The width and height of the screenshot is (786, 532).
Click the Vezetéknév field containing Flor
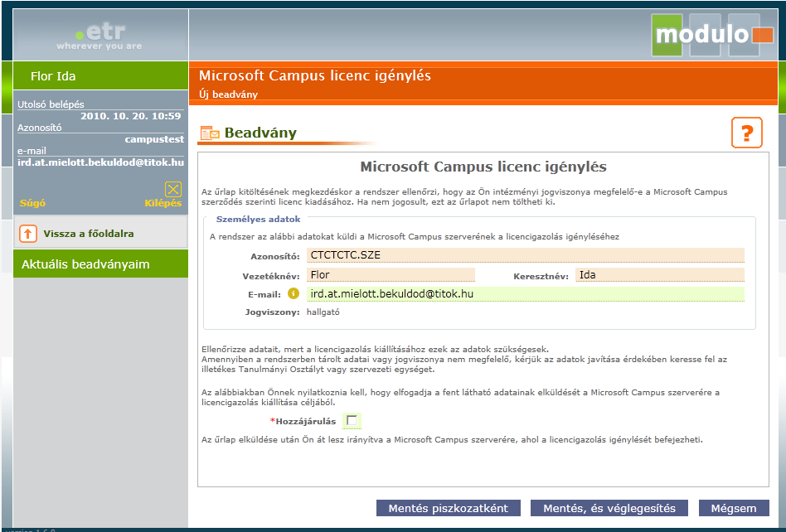391,274
